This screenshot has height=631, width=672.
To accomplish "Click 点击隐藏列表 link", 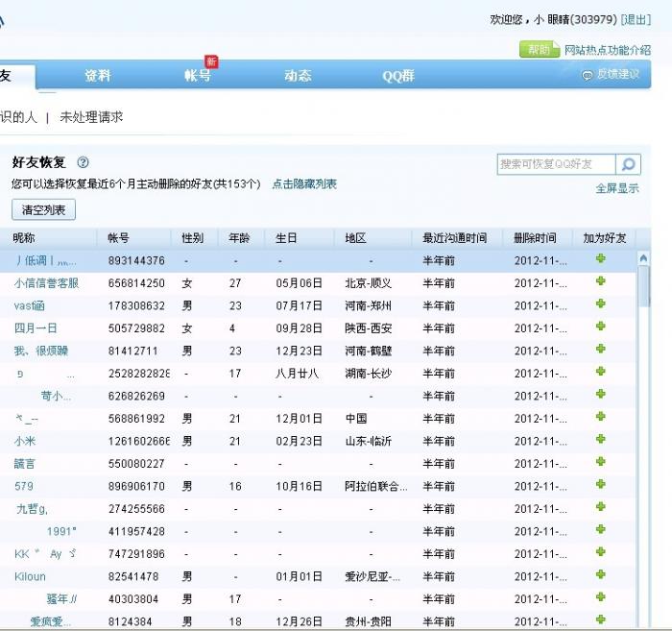I will click(304, 183).
